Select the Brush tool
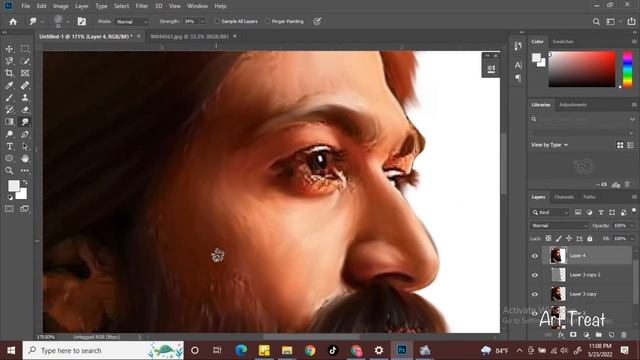The image size is (640, 360). (x=9, y=98)
